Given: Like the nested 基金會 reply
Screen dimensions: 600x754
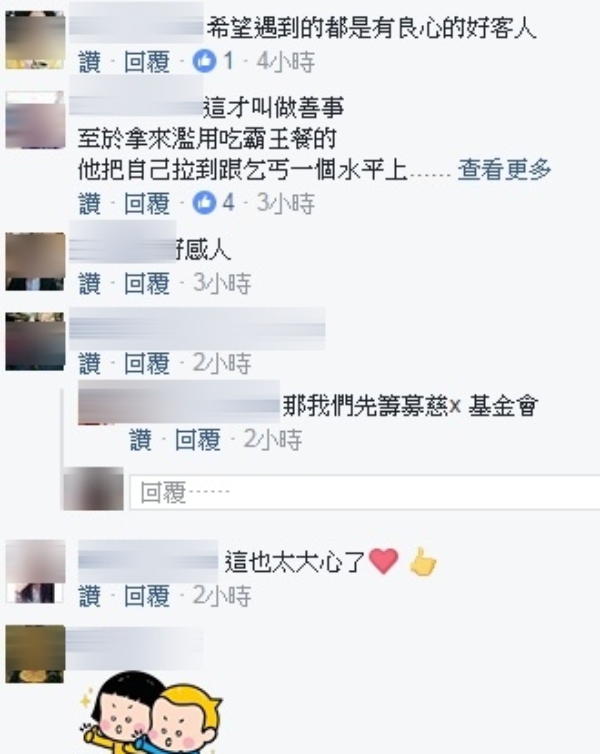Looking at the screenshot, I should point(140,440).
